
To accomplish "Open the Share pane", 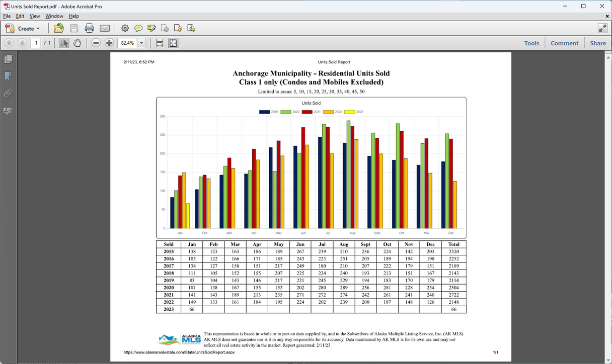I will (598, 43).
